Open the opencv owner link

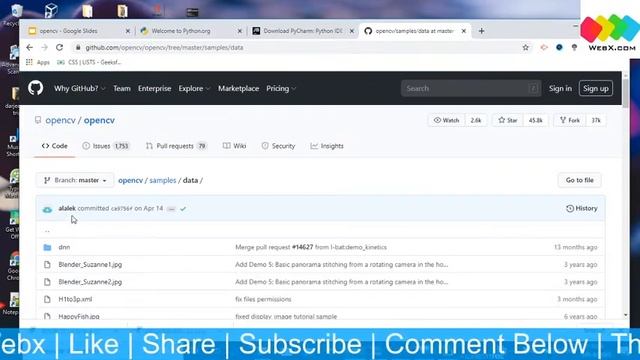click(60, 120)
